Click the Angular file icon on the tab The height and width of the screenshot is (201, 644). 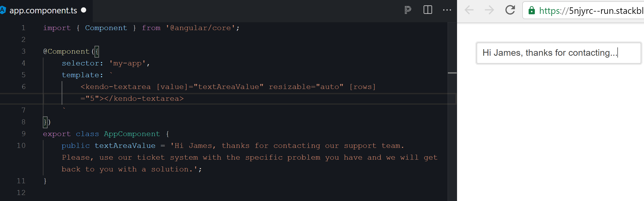tap(3, 10)
